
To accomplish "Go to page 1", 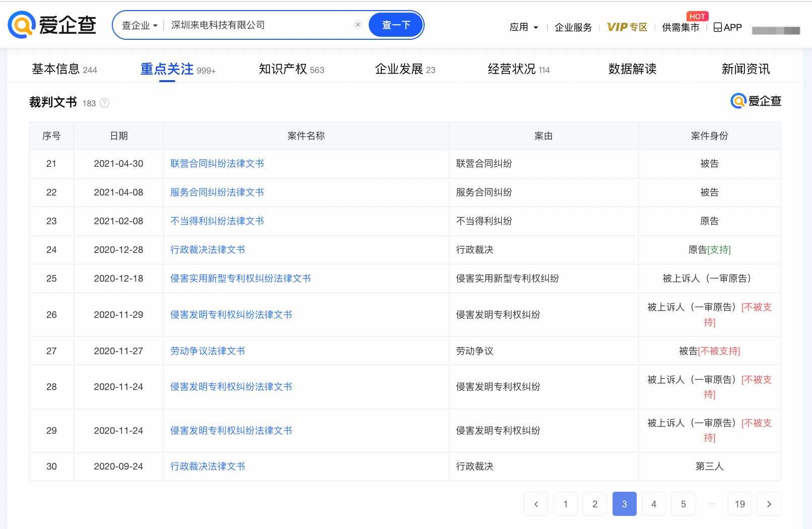I will 566,504.
